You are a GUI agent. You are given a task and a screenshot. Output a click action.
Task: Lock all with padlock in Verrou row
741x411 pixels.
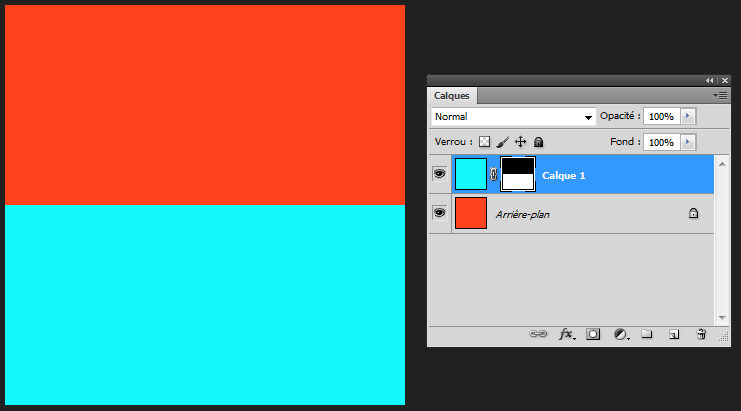538,142
